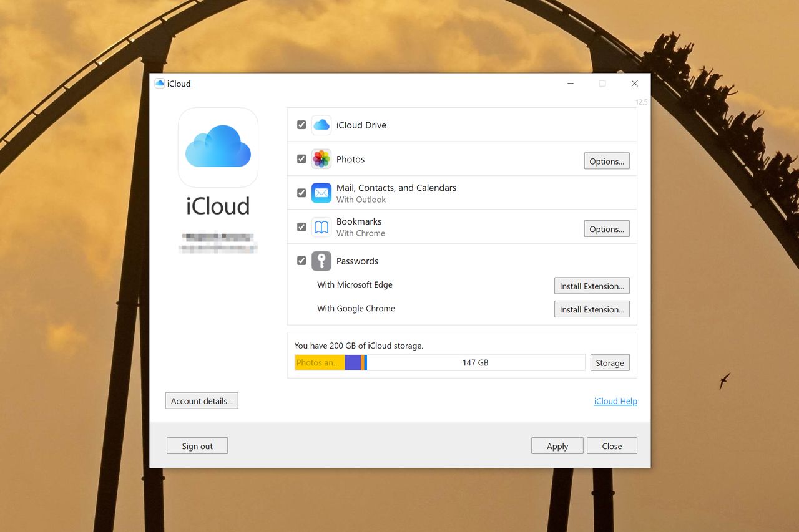Install Extension for Google Chrome
Image resolution: width=799 pixels, height=532 pixels.
pos(592,309)
